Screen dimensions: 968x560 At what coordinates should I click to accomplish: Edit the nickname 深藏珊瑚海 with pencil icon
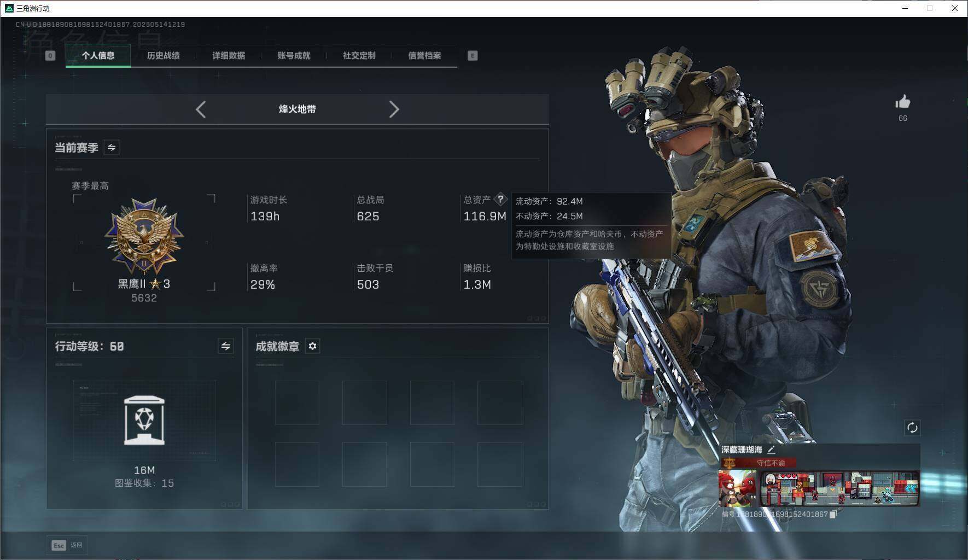tap(771, 450)
